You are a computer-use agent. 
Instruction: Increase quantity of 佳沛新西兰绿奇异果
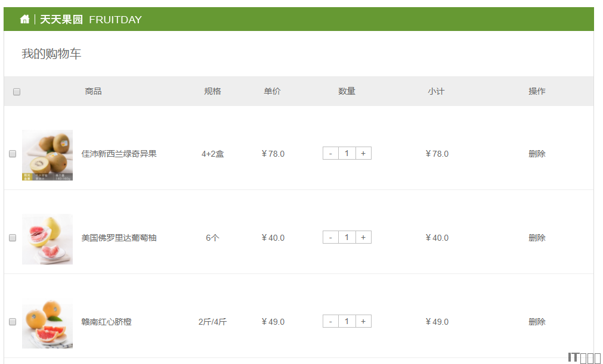363,154
